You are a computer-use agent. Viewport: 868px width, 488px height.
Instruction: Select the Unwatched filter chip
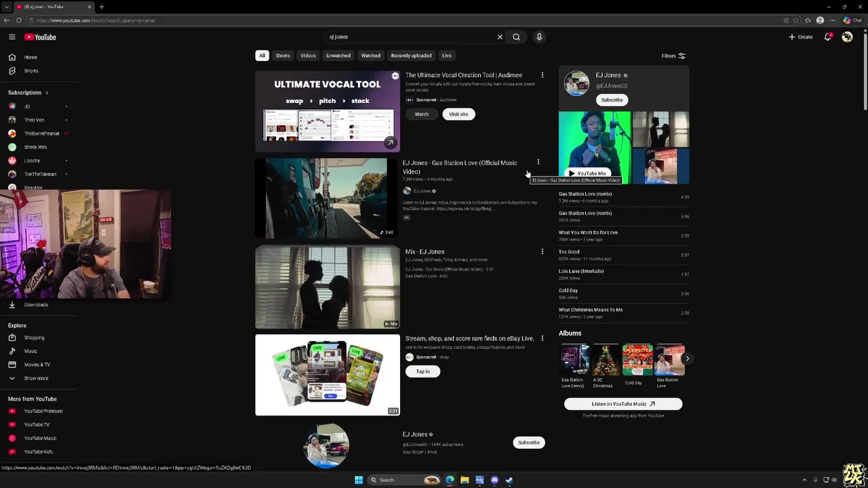tap(338, 56)
